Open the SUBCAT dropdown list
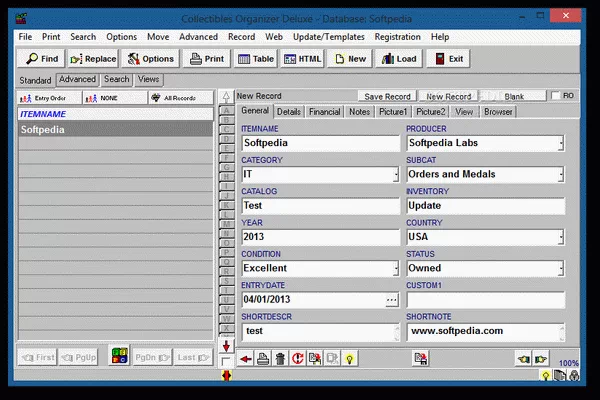Screen dimensions: 600x400 tap(560, 174)
